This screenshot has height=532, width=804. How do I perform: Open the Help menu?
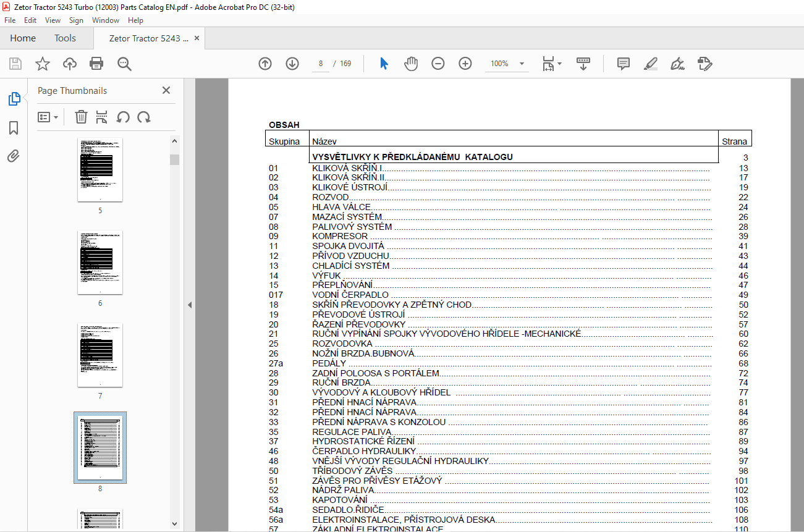pyautogui.click(x=135, y=20)
